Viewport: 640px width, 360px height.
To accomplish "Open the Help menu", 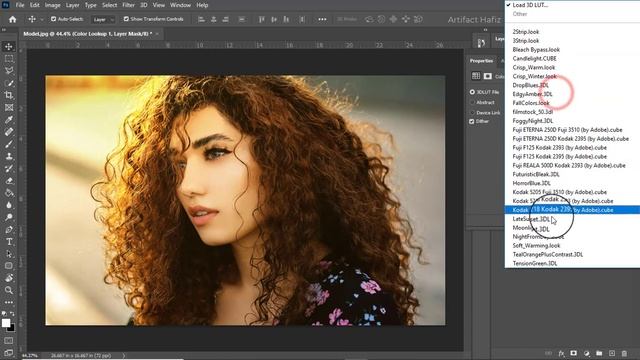I will coord(202,5).
